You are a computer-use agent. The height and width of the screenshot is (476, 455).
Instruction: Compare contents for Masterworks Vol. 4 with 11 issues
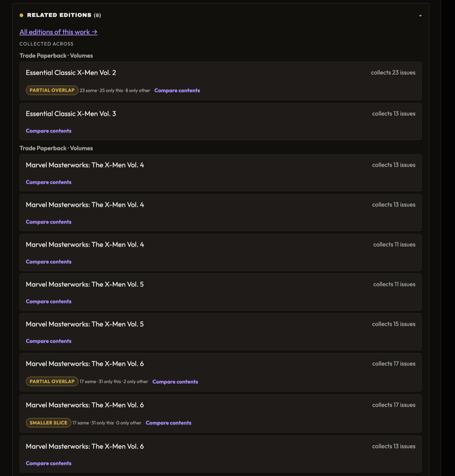click(x=49, y=262)
